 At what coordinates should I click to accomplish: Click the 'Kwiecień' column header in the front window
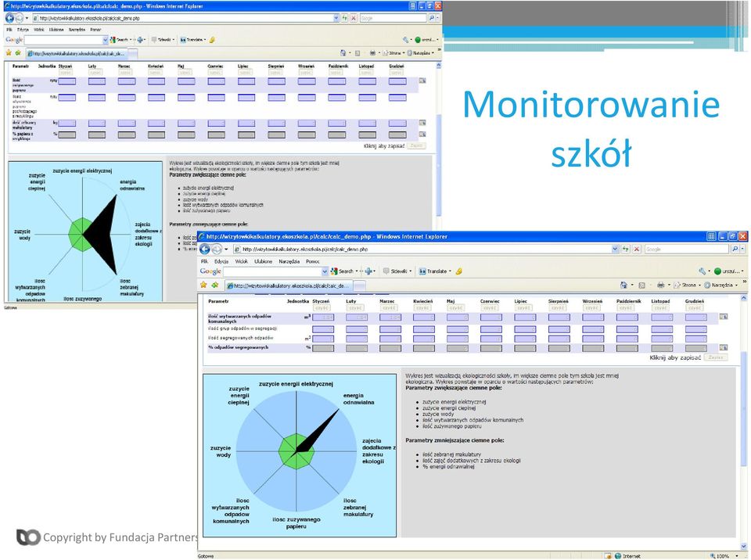pyautogui.click(x=422, y=301)
